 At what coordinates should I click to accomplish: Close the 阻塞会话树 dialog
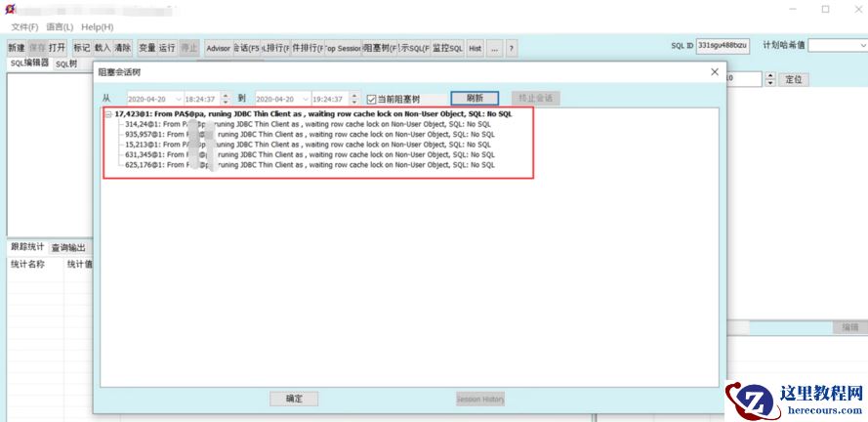pos(715,72)
